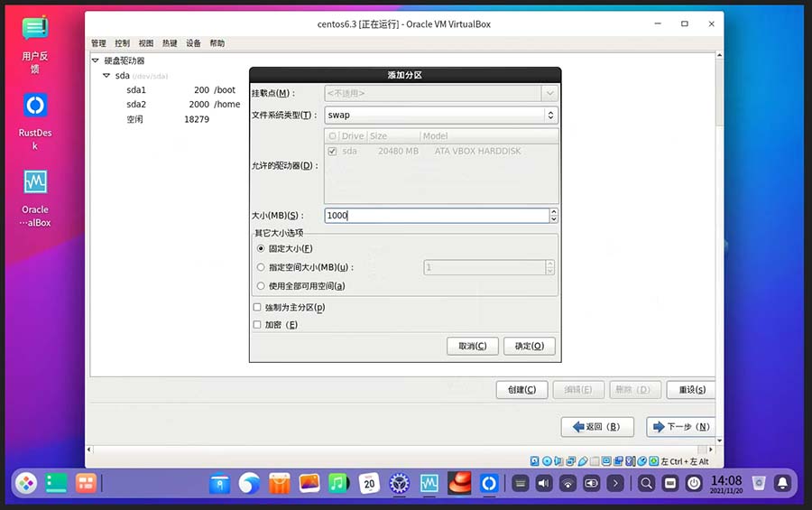812x510 pixels.
Task: Open the image album dock icon
Action: point(309,484)
